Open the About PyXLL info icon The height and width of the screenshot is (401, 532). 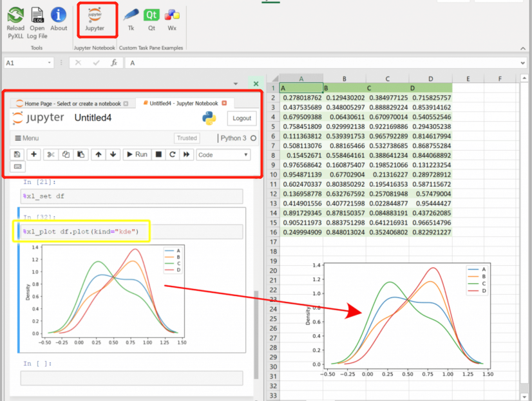[x=59, y=20]
